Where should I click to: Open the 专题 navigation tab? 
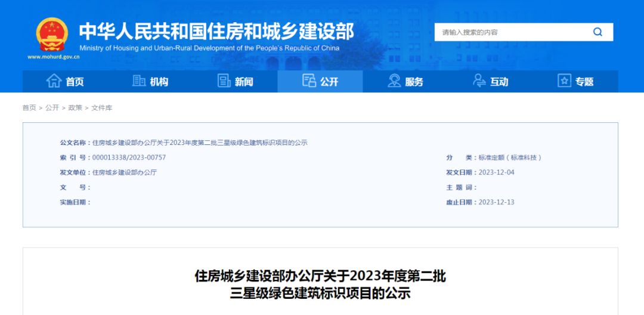coord(575,81)
